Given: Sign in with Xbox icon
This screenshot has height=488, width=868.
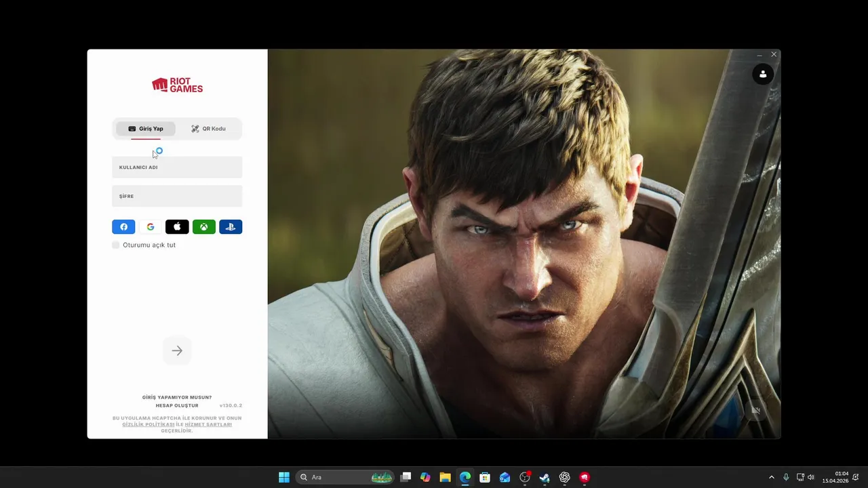Looking at the screenshot, I should point(204,227).
